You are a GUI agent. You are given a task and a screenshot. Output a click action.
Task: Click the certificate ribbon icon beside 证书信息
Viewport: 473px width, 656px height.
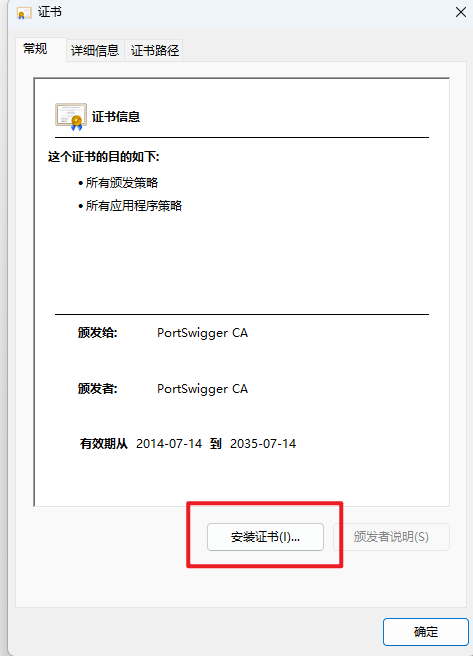[x=71, y=117]
